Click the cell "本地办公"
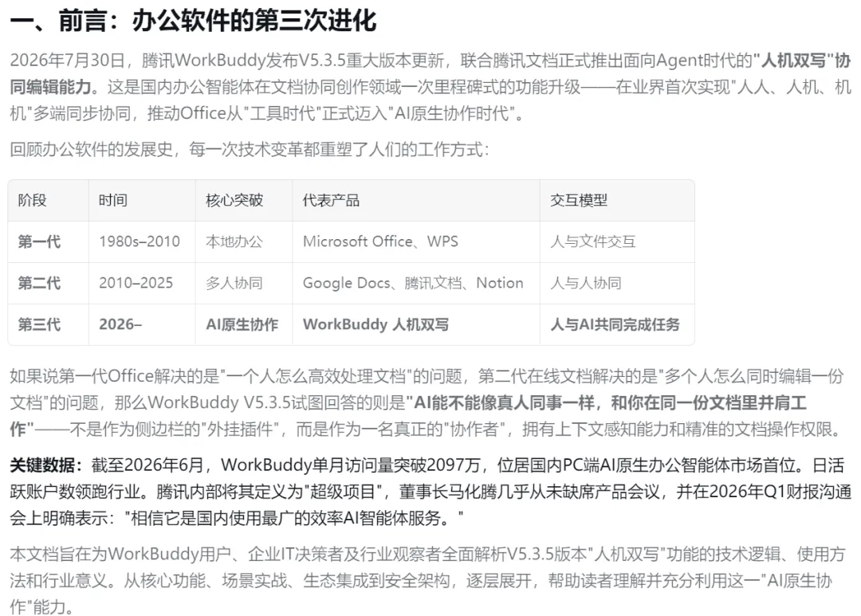 point(234,241)
